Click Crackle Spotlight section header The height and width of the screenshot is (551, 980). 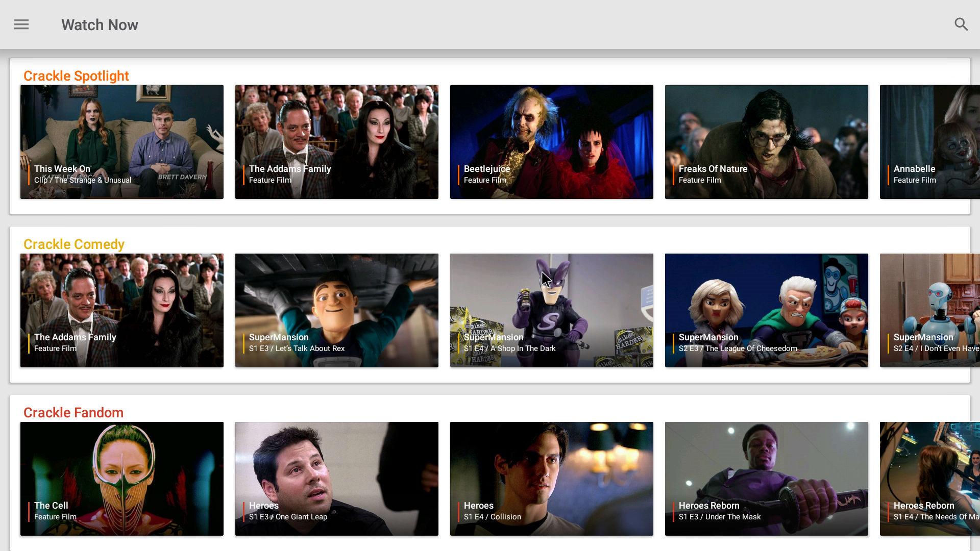[76, 76]
